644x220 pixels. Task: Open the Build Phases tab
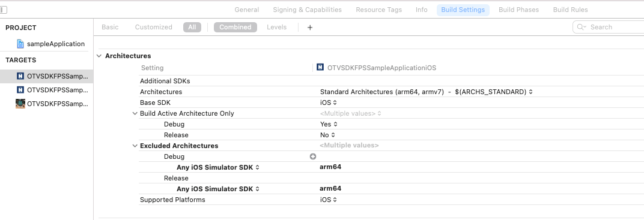518,10
